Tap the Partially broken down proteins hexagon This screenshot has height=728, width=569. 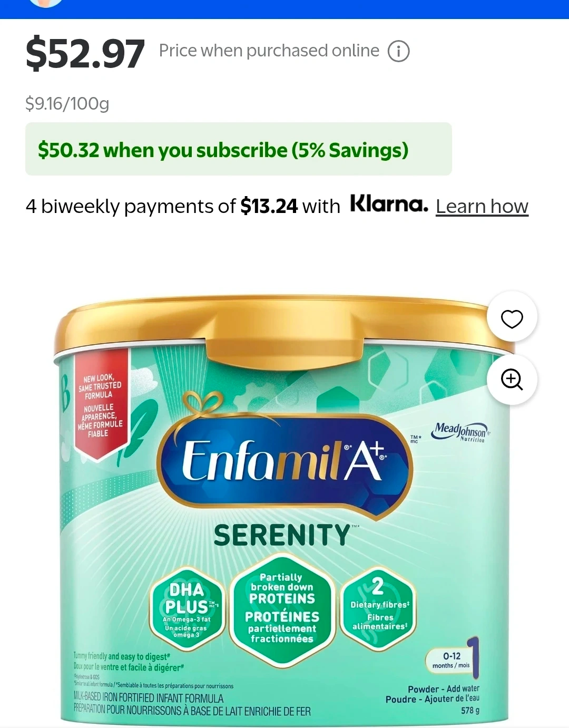(x=282, y=609)
